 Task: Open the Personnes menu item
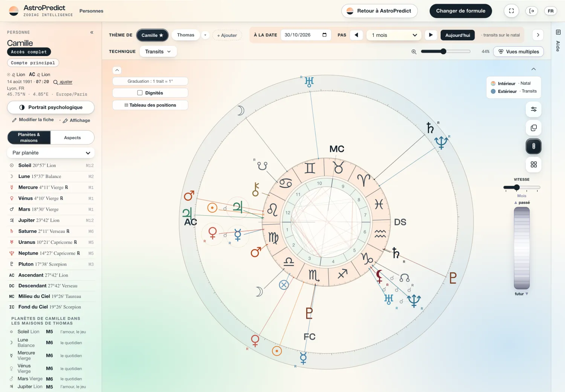tap(91, 11)
